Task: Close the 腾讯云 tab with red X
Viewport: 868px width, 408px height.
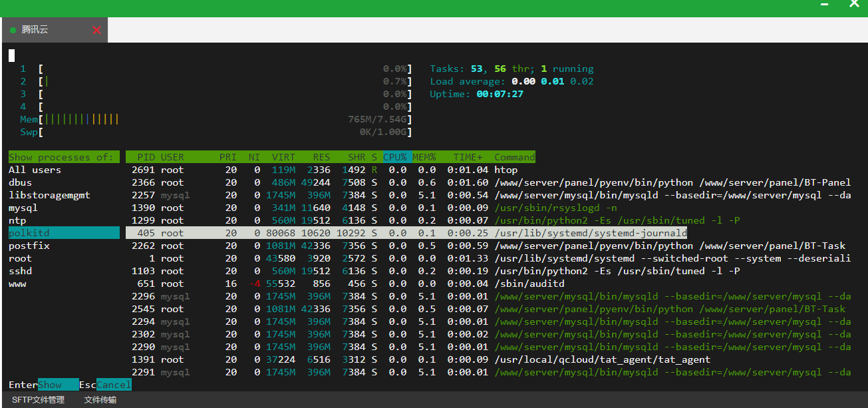Action: (x=97, y=30)
